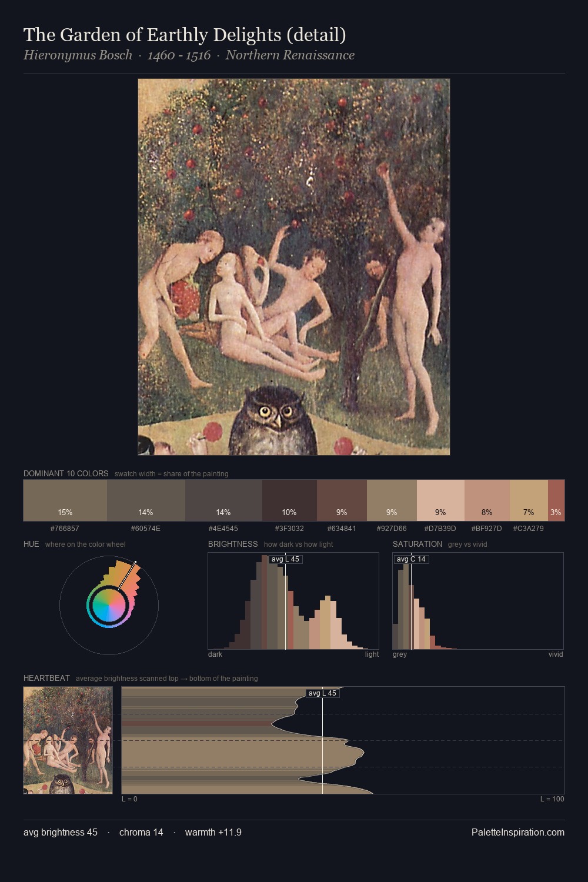Click 'swatch width = share of the painting' caption

point(172,474)
